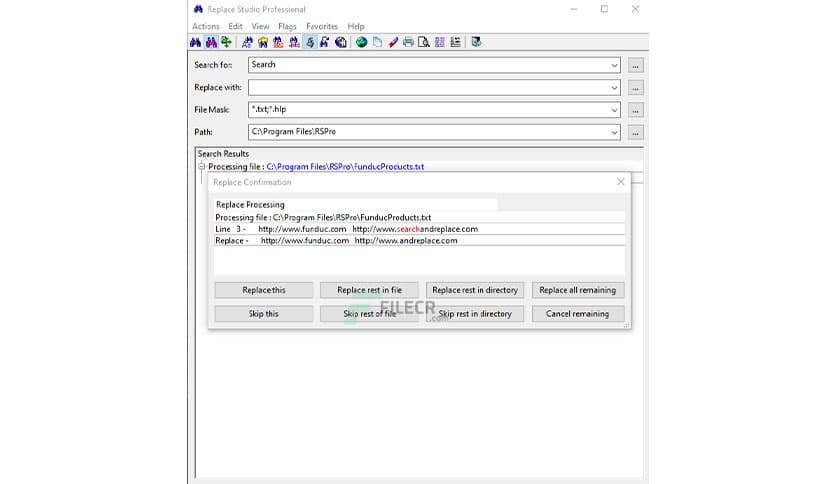Expand the File Mask dropdown arrow
836x484 pixels.
click(x=614, y=110)
